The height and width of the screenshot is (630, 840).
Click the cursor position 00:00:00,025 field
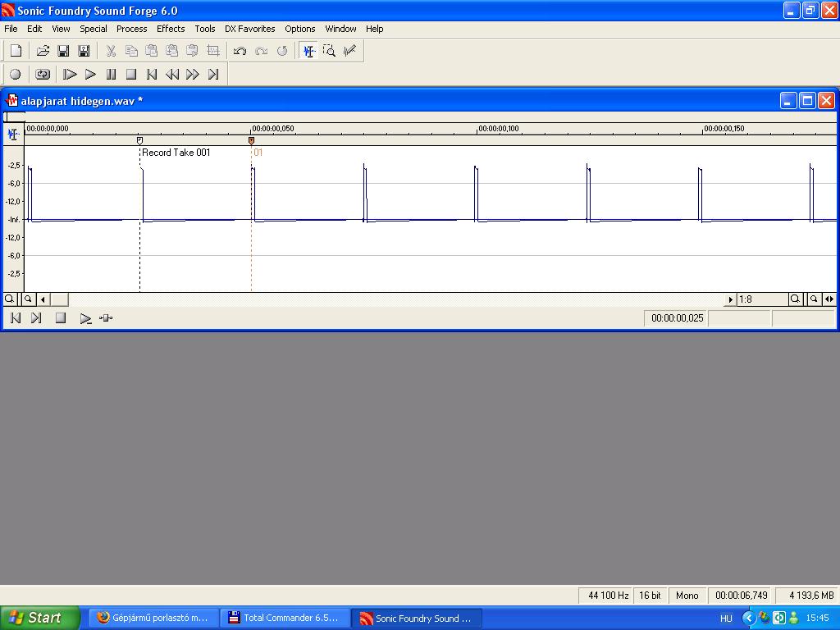click(x=676, y=318)
